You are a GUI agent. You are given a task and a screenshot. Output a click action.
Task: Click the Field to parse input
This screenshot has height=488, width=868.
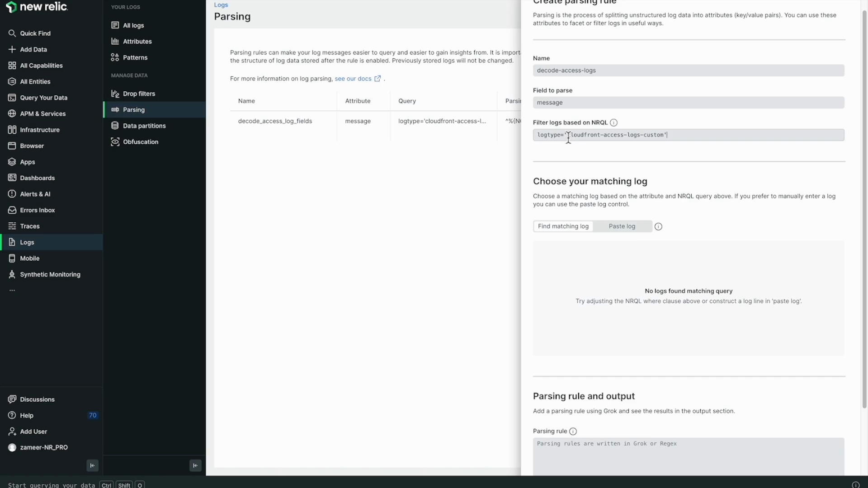pyautogui.click(x=689, y=103)
